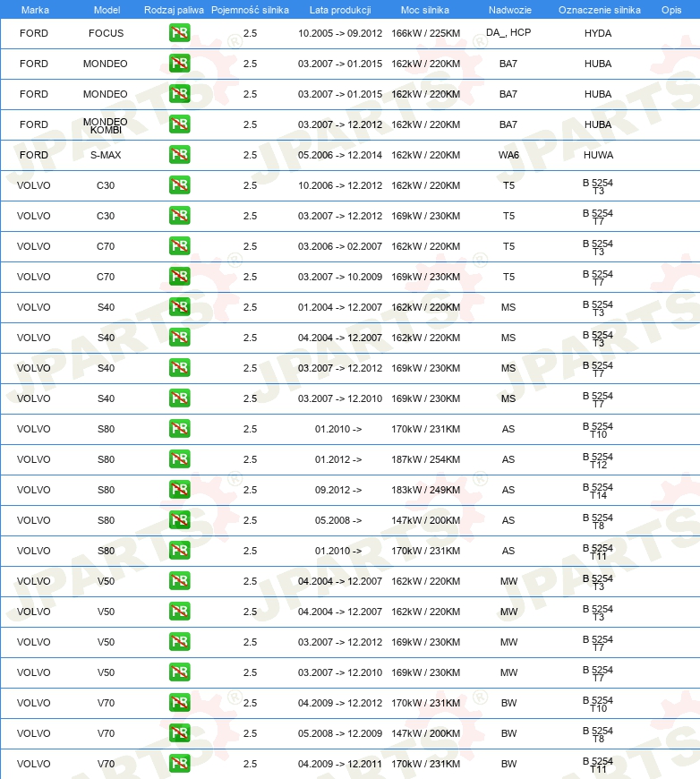Select fuel icon for C30 10.2006 row
700x779 pixels.
179,185
